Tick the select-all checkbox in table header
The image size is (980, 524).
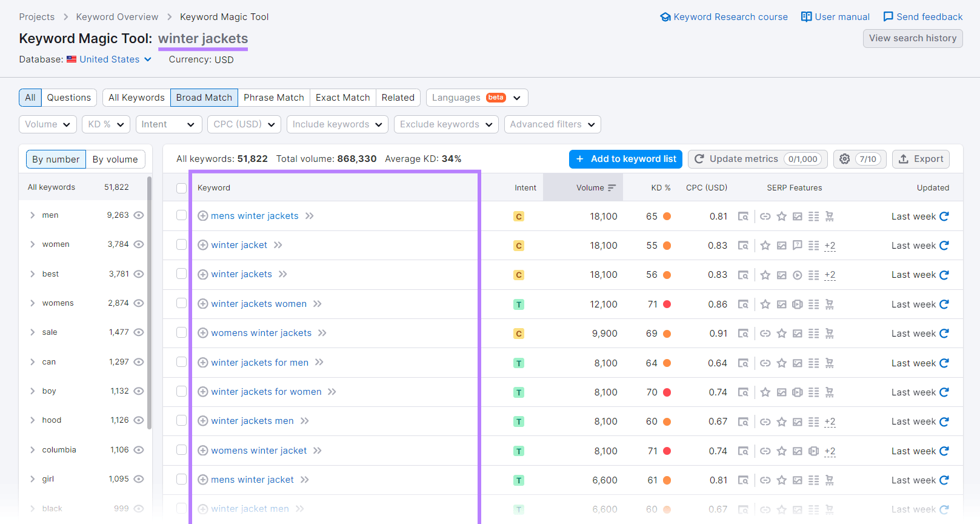pyautogui.click(x=181, y=188)
